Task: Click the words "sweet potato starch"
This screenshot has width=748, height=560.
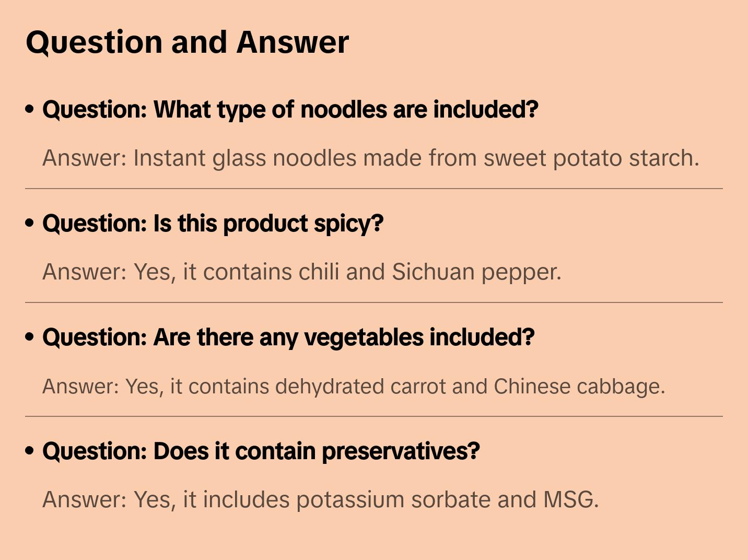Action: click(x=591, y=158)
